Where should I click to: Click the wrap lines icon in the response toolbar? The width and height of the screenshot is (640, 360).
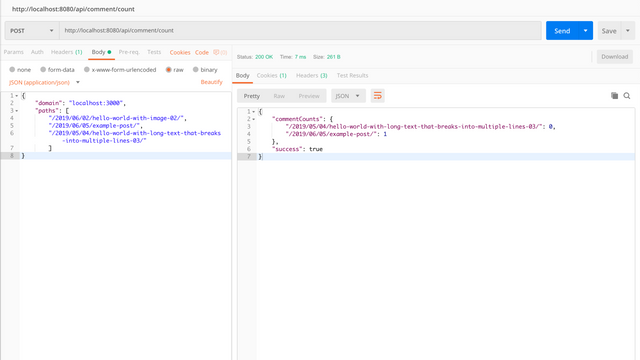pyautogui.click(x=378, y=96)
